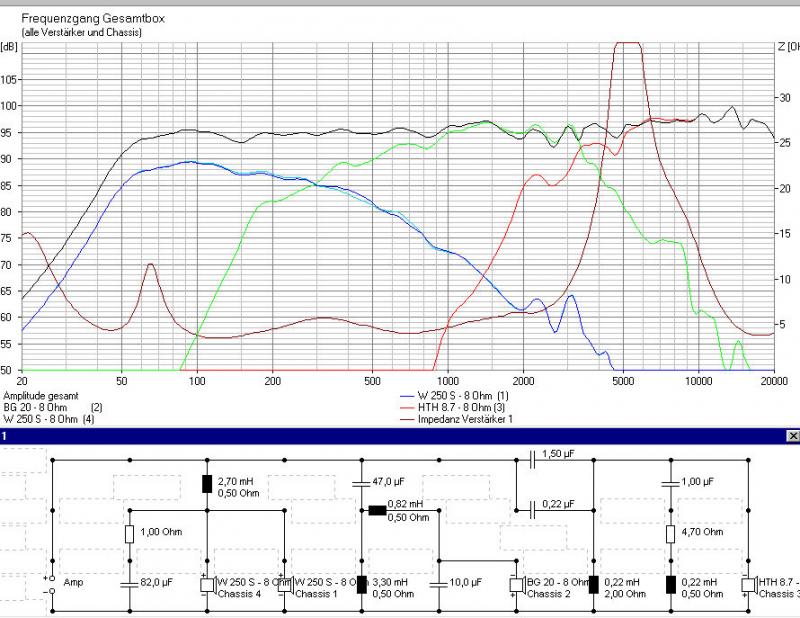Click the '47,0 µF' value label

pyautogui.click(x=389, y=481)
